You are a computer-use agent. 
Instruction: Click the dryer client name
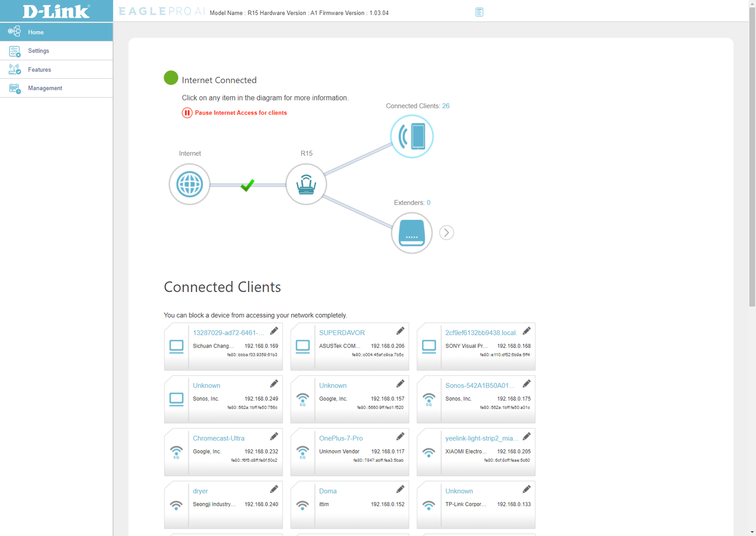point(200,492)
